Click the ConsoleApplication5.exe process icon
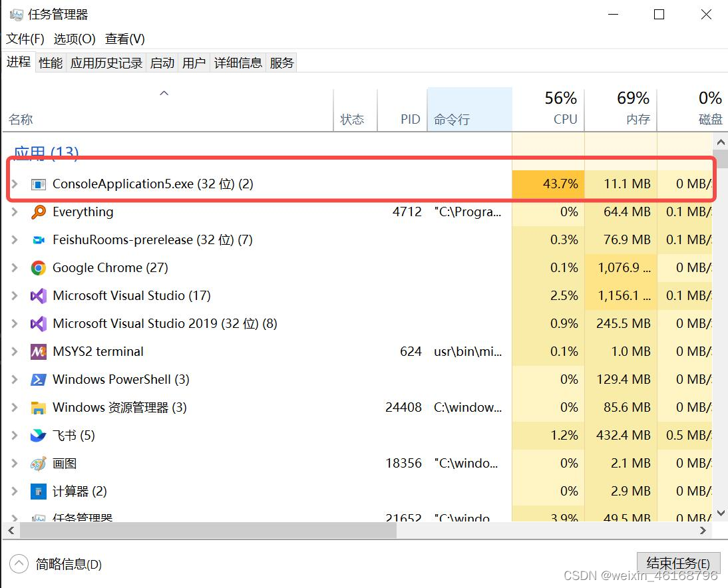 pyautogui.click(x=38, y=184)
